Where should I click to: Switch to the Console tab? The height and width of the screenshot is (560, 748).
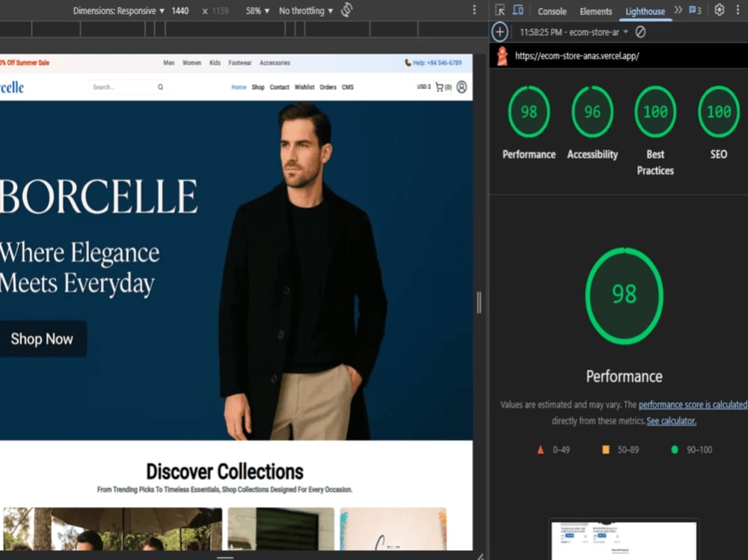click(x=552, y=11)
